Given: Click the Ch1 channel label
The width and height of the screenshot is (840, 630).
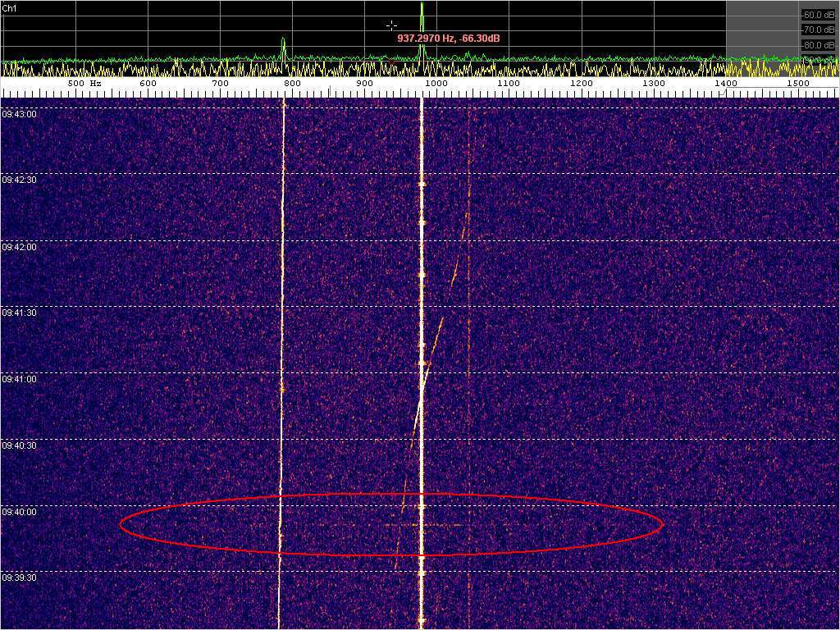Looking at the screenshot, I should tap(9, 7).
